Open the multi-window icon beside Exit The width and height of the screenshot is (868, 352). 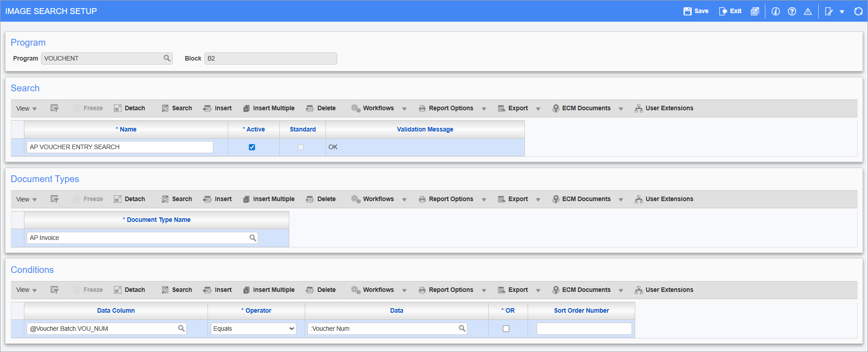[x=755, y=11]
